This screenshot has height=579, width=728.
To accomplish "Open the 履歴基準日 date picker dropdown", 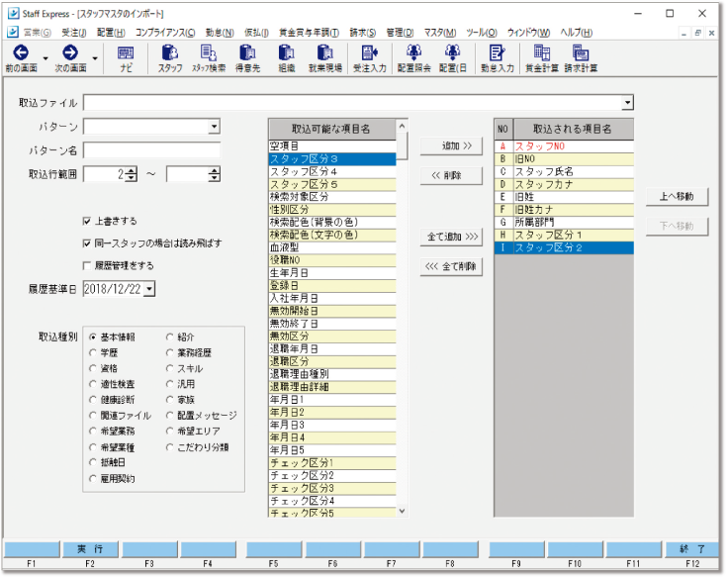I will [x=149, y=289].
